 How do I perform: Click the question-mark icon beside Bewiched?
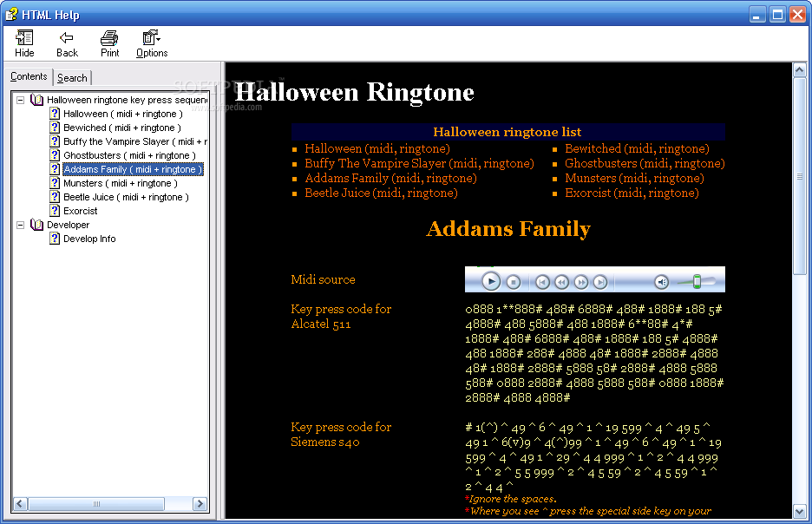(x=55, y=128)
